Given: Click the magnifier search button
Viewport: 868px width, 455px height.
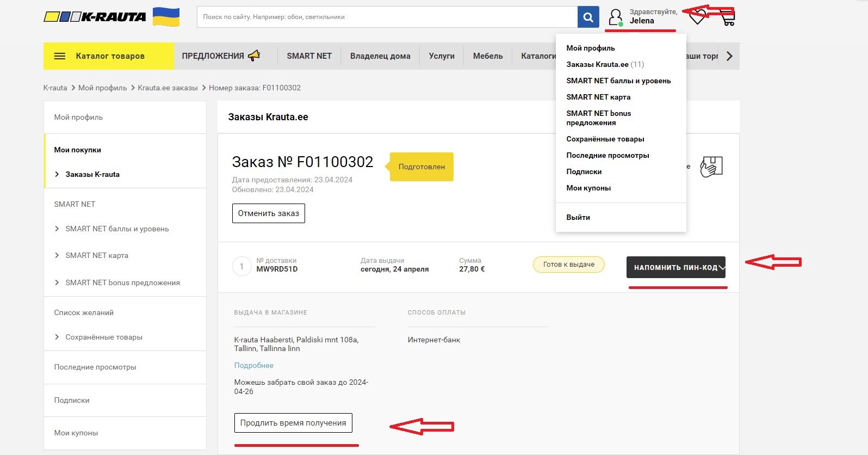Looking at the screenshot, I should 588,17.
